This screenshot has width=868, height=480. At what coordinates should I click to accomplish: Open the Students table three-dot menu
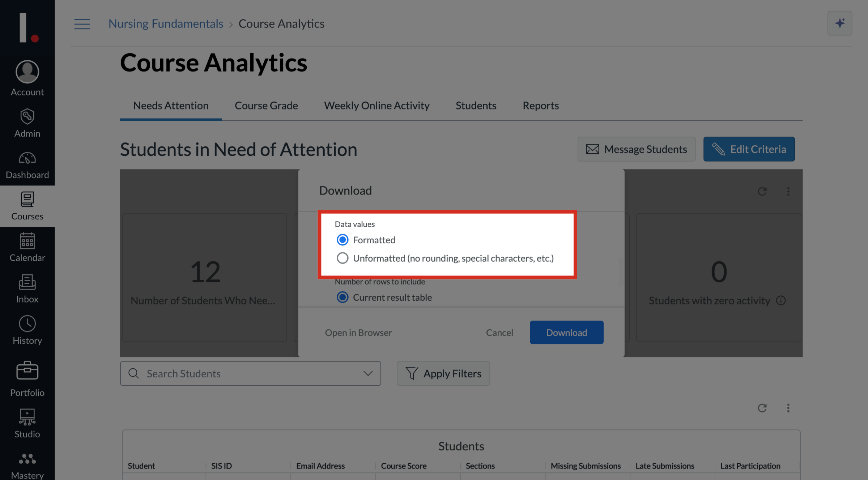[x=788, y=408]
